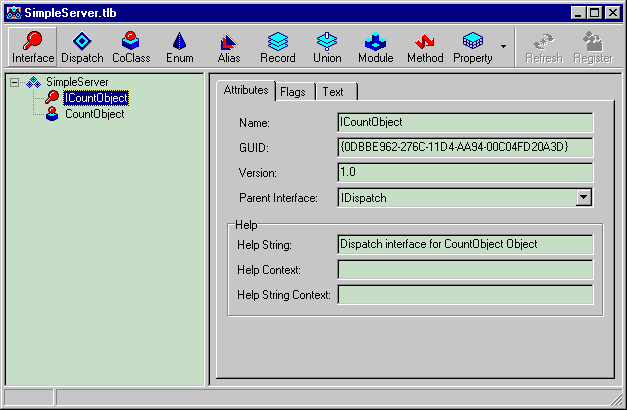Click in the Version field
The height and width of the screenshot is (410, 627).
[465, 172]
